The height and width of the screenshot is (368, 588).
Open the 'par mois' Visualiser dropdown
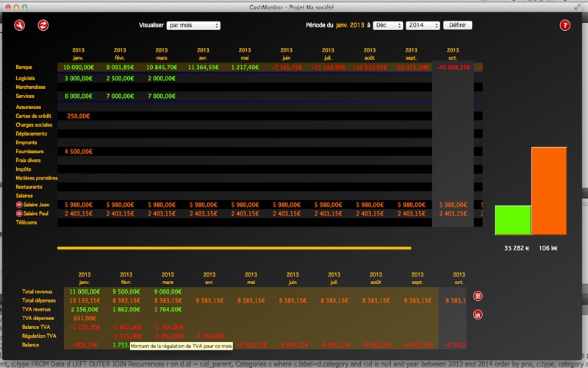click(x=193, y=26)
